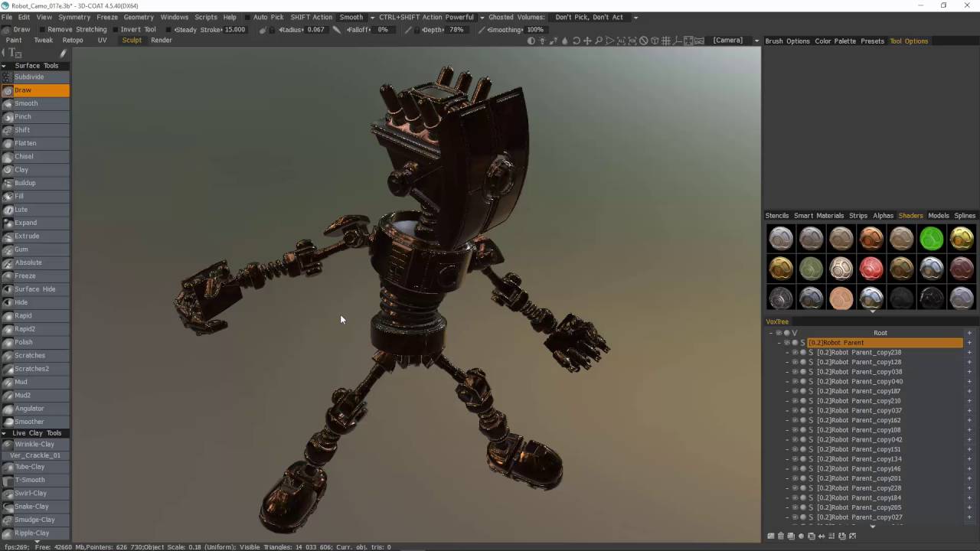Click the zoom magnifier navigation icon
The height and width of the screenshot is (551, 980).
pos(599,41)
